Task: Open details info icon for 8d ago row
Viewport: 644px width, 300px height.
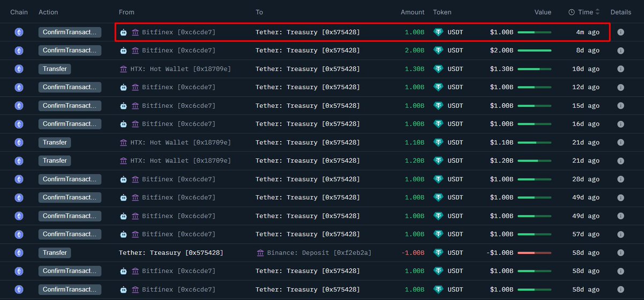Action: (x=620, y=50)
